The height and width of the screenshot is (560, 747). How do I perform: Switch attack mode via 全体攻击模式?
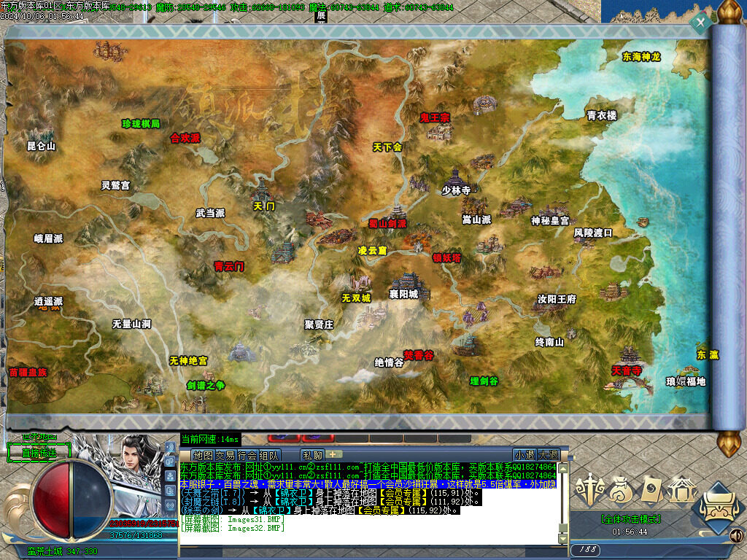click(631, 519)
